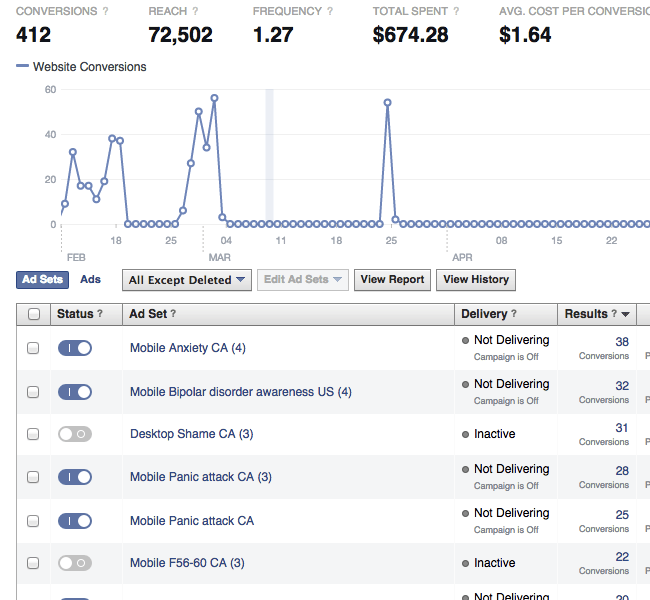The image size is (650, 600).
Task: Click the 32 conversions result value
Action: coord(622,386)
